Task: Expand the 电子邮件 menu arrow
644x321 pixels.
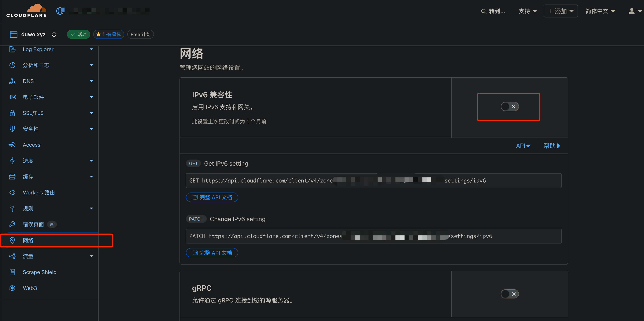Action: pyautogui.click(x=91, y=97)
